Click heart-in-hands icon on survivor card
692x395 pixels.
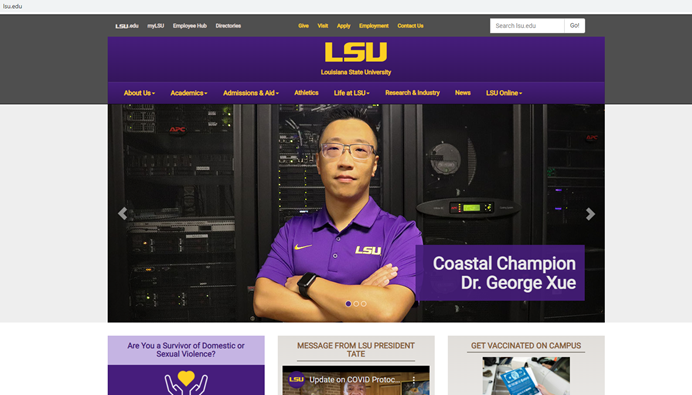(186, 382)
